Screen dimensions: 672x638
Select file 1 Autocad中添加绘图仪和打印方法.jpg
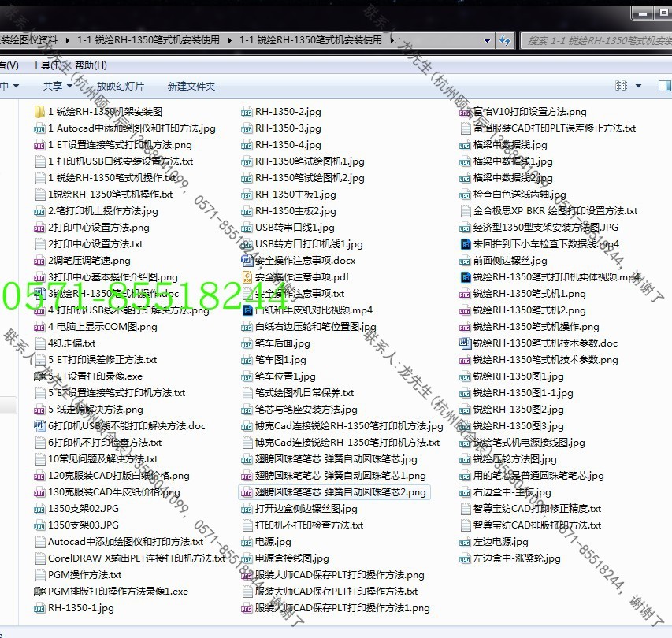pos(124,128)
